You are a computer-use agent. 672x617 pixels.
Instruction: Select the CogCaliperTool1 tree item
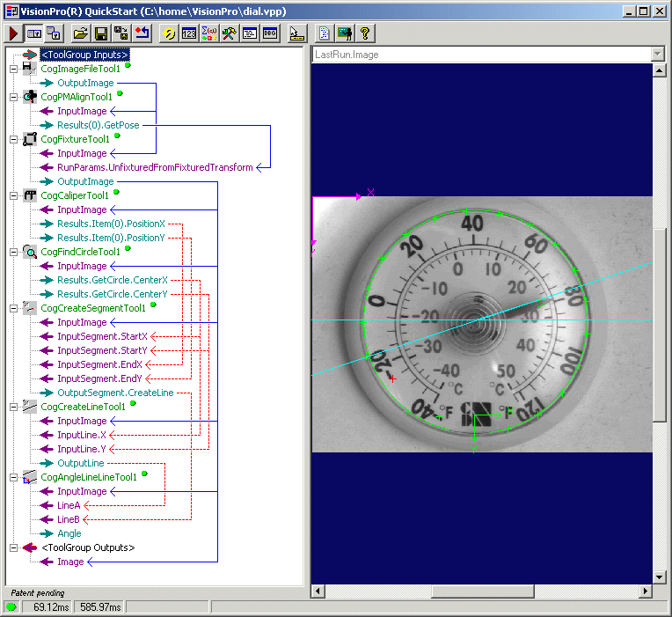click(75, 195)
